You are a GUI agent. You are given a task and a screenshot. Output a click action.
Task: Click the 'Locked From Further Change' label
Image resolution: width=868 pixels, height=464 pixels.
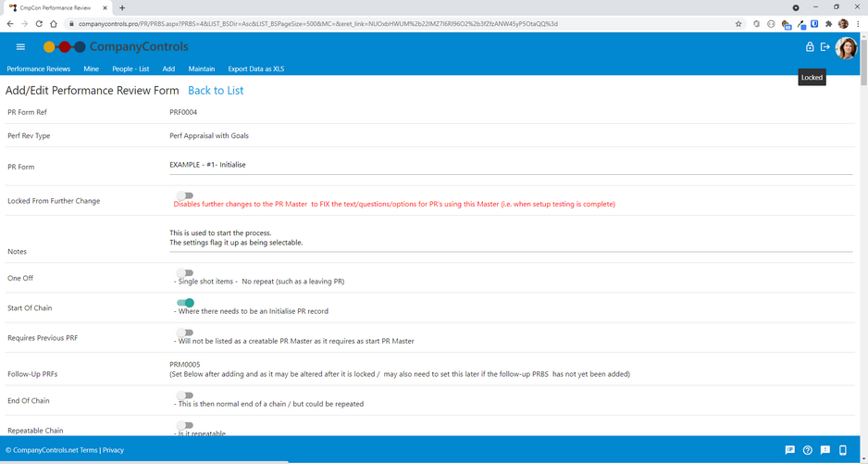pos(54,201)
